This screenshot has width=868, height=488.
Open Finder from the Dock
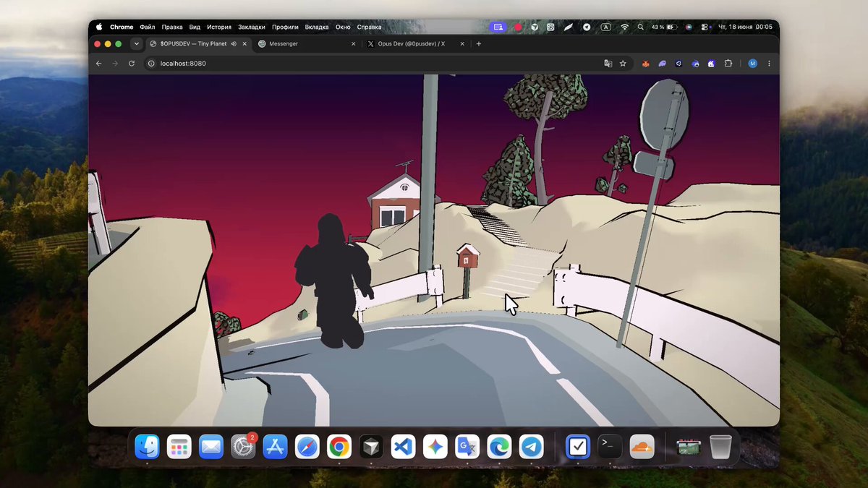(x=148, y=447)
